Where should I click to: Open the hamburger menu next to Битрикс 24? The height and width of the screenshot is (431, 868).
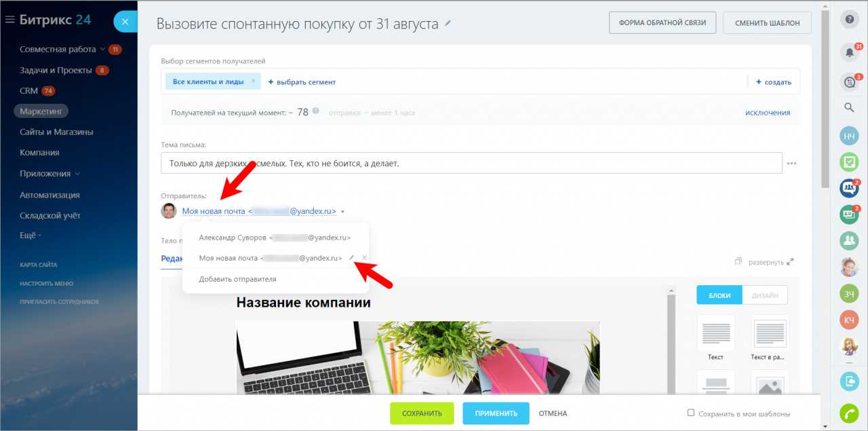point(9,20)
